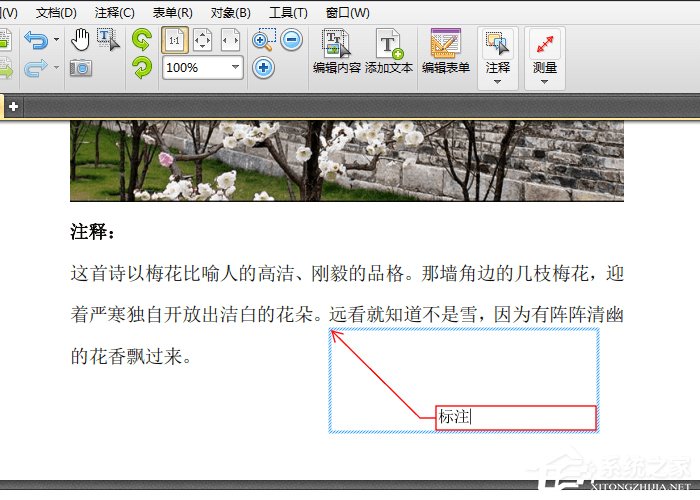700x500 pixels.
Task: Rotate the page counterclockwise
Action: point(142,39)
